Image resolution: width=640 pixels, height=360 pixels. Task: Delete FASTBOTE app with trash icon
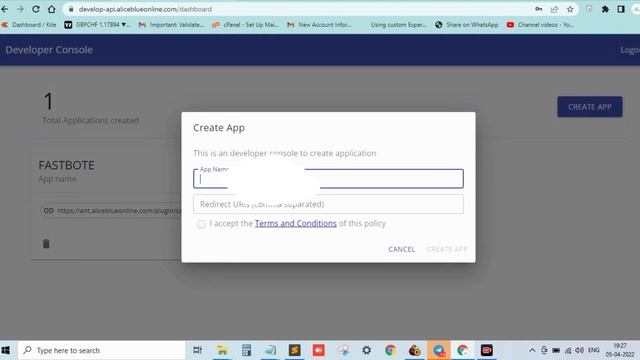click(46, 244)
